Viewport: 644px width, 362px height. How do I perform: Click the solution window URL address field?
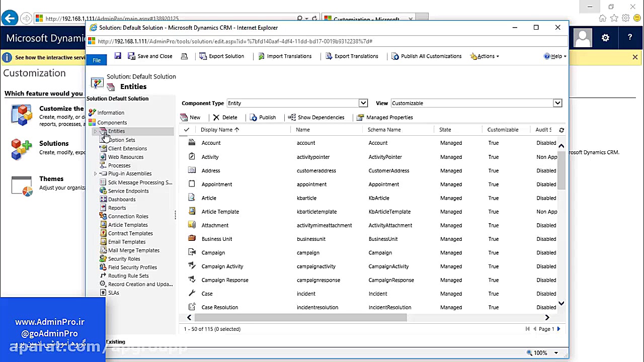coord(332,41)
